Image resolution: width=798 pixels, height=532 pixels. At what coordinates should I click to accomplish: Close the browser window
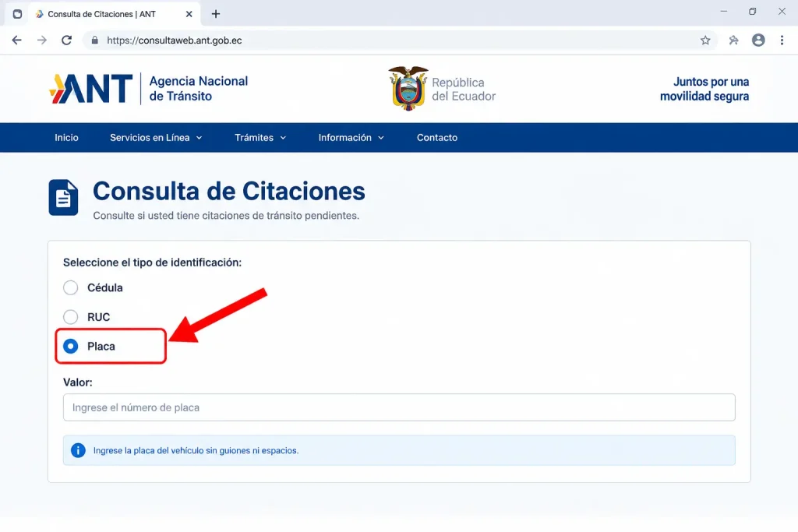point(782,11)
